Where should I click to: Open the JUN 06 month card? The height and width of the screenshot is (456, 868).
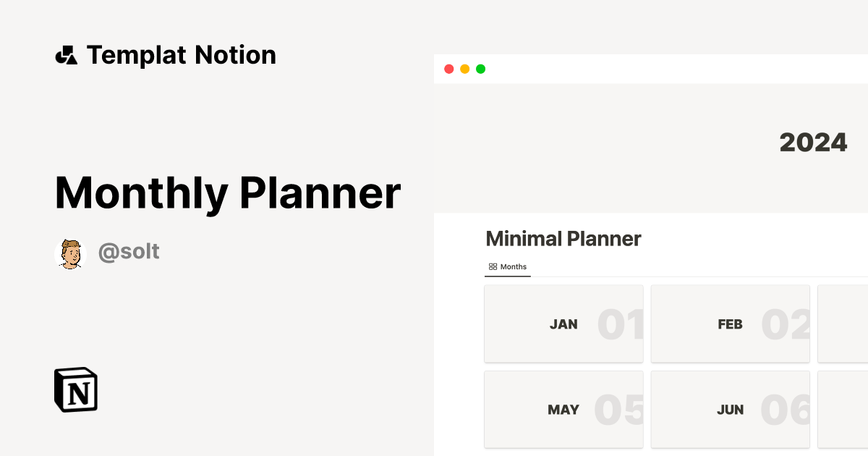730,409
